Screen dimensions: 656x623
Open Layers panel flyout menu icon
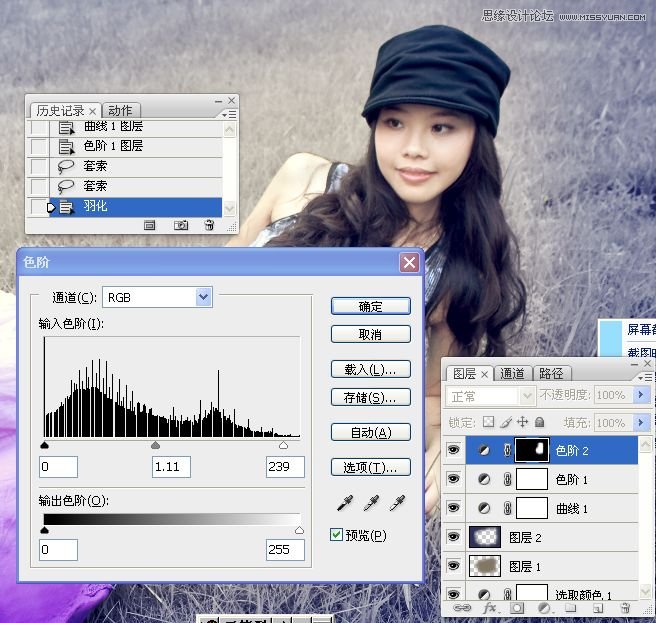645,377
